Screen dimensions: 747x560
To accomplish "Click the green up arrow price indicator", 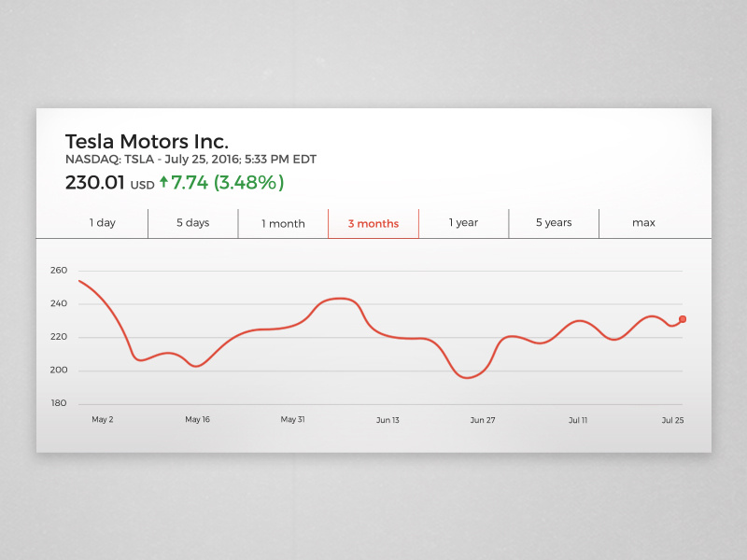I will [x=164, y=181].
